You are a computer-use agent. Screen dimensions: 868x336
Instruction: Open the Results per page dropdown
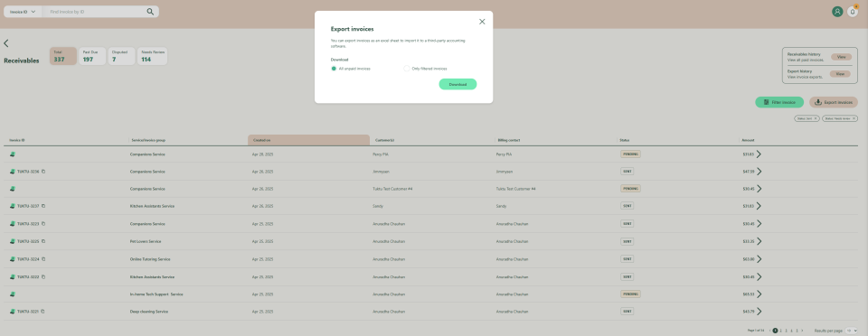tap(852, 330)
